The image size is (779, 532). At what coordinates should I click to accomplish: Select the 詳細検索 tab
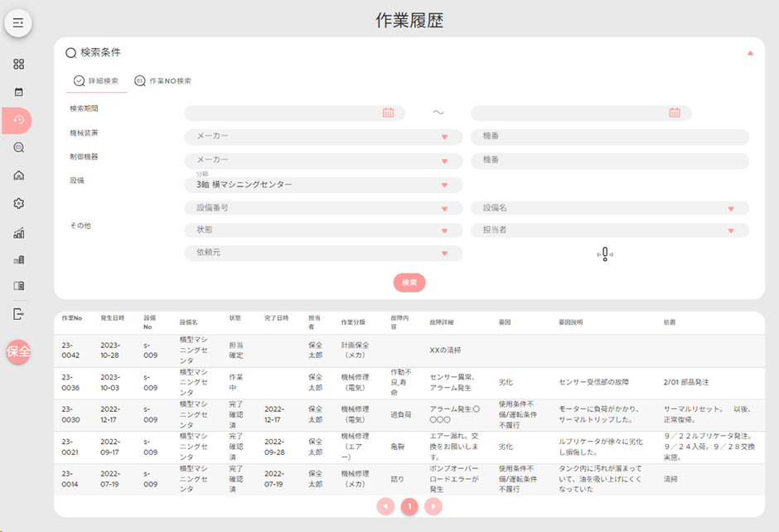tap(96, 81)
